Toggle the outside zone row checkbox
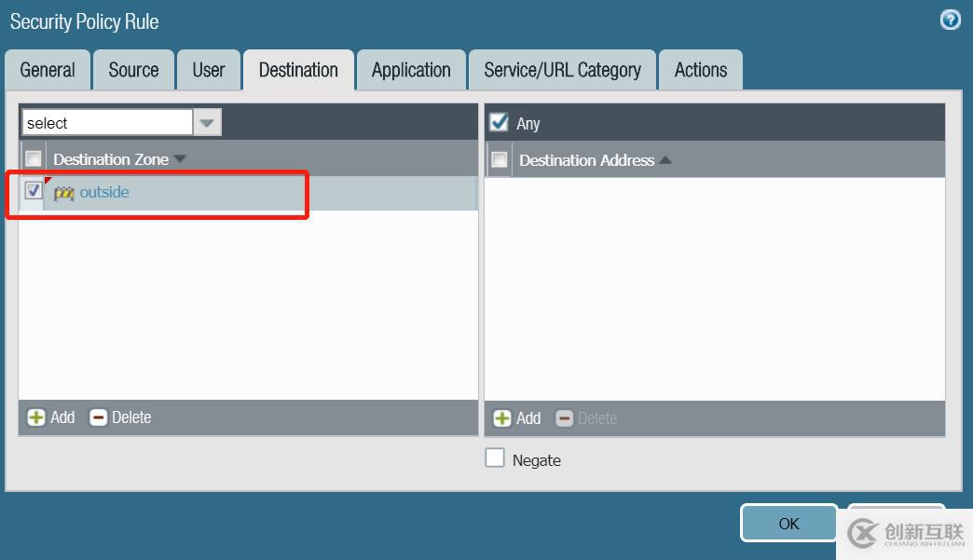Image resolution: width=973 pixels, height=560 pixels. pos(34,191)
